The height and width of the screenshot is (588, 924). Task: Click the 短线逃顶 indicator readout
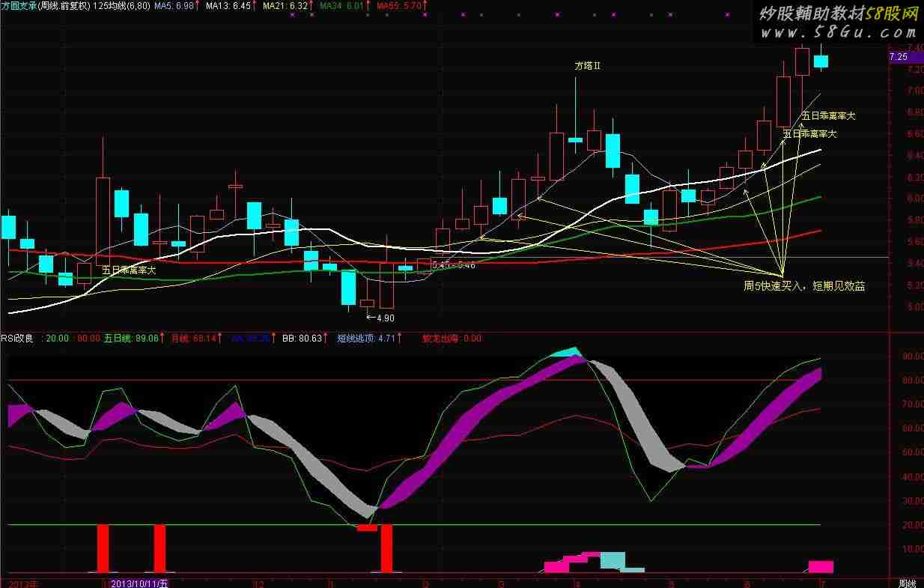click(x=365, y=339)
